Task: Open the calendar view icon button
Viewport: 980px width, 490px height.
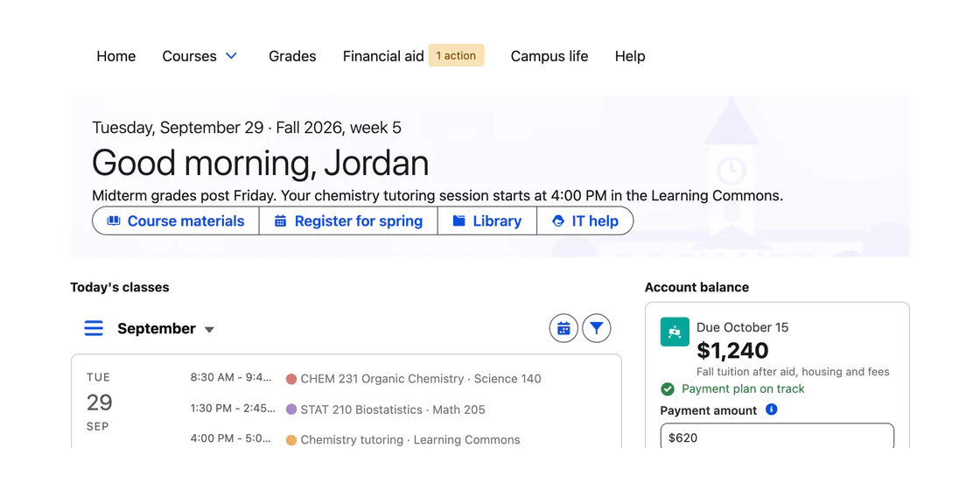Action: tap(563, 328)
